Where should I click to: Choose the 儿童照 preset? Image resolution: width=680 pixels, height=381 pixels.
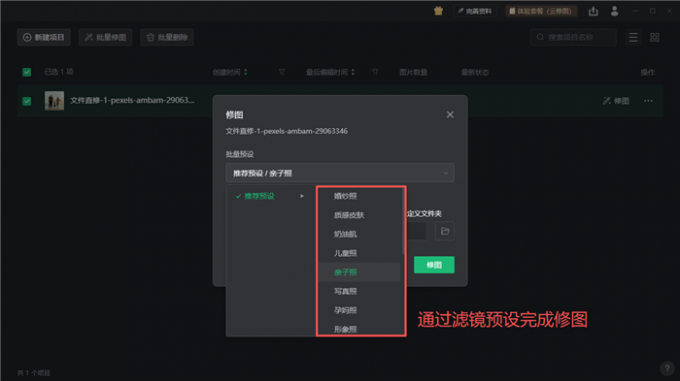[345, 253]
